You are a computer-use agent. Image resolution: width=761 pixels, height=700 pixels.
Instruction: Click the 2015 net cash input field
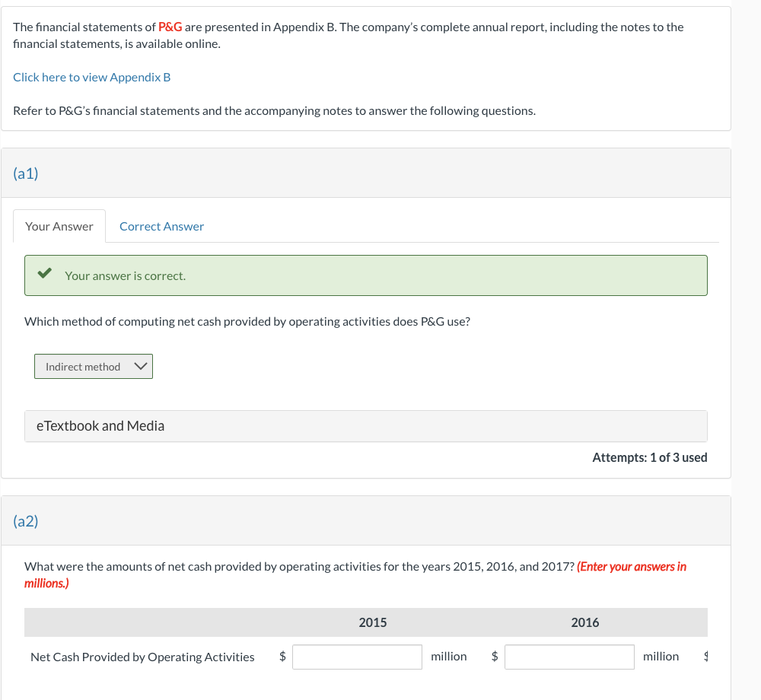(x=357, y=657)
